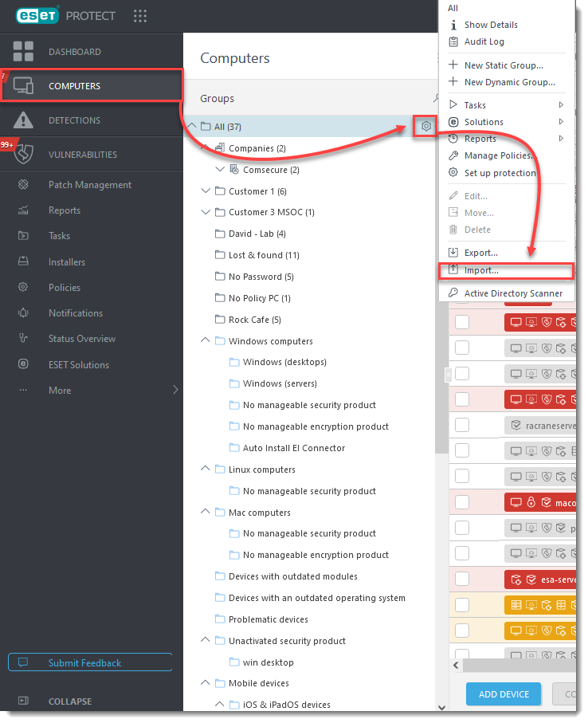Open the ESET apps grid launcher
Viewport: 588px width, 723px height.
click(x=140, y=16)
